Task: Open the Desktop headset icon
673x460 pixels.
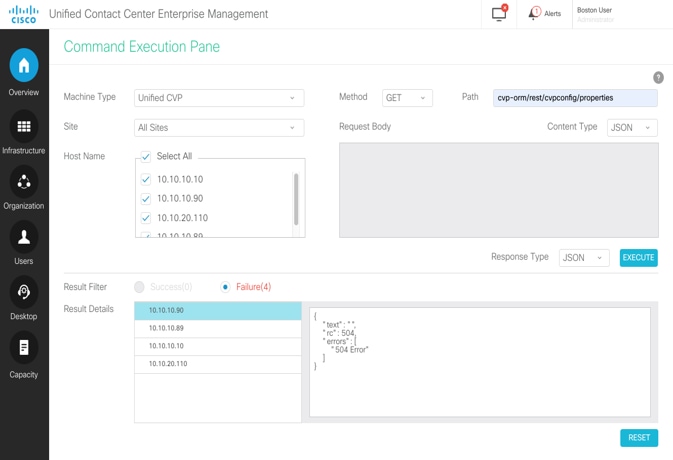Action: pos(24,292)
